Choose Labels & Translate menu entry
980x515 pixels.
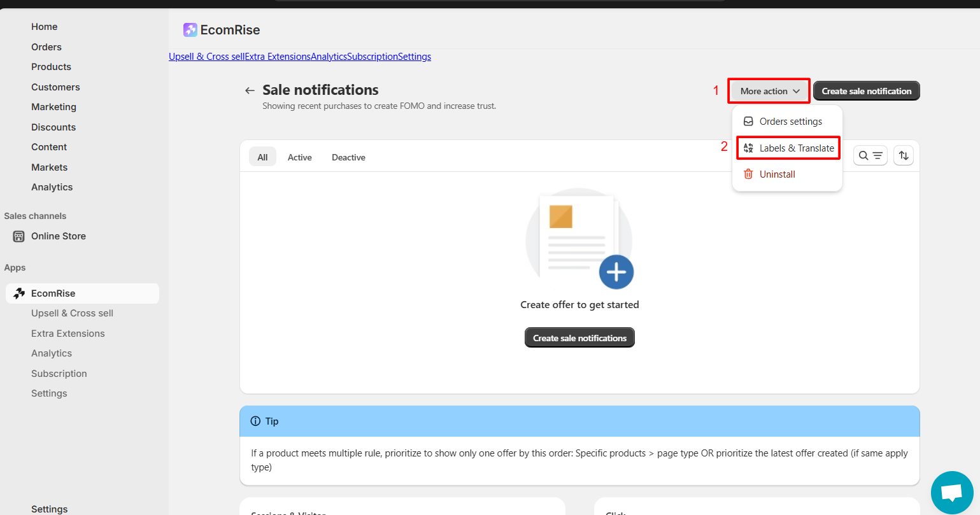pyautogui.click(x=787, y=148)
